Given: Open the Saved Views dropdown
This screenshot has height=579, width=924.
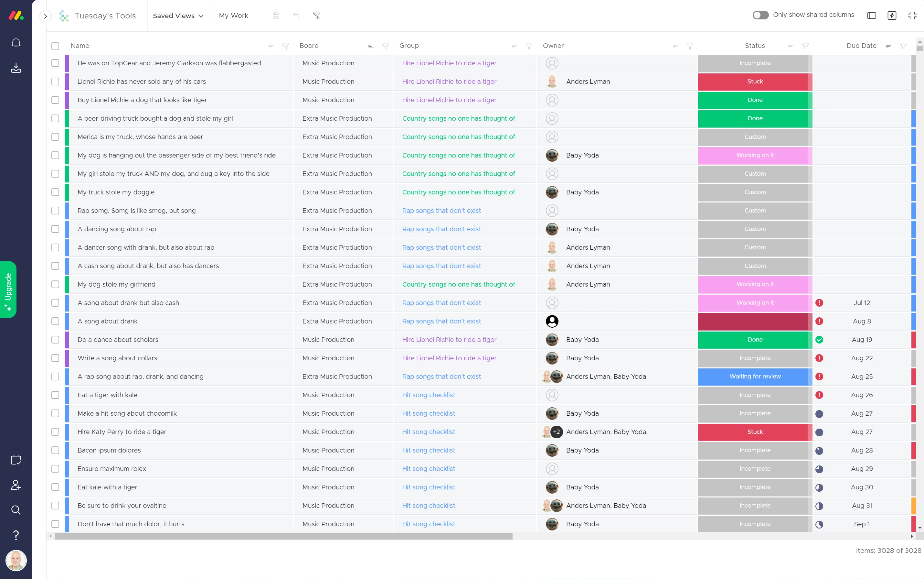Looking at the screenshot, I should pos(178,16).
